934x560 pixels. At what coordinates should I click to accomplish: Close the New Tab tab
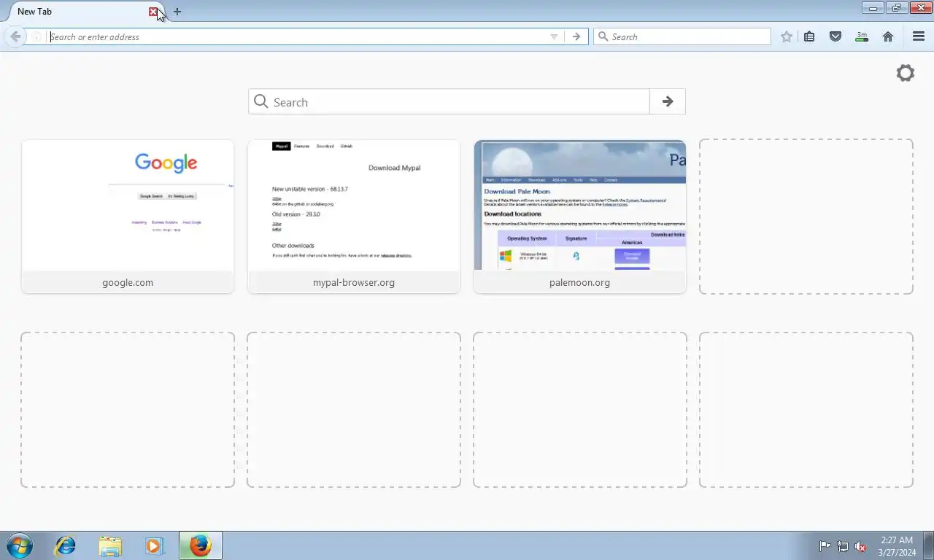point(153,12)
